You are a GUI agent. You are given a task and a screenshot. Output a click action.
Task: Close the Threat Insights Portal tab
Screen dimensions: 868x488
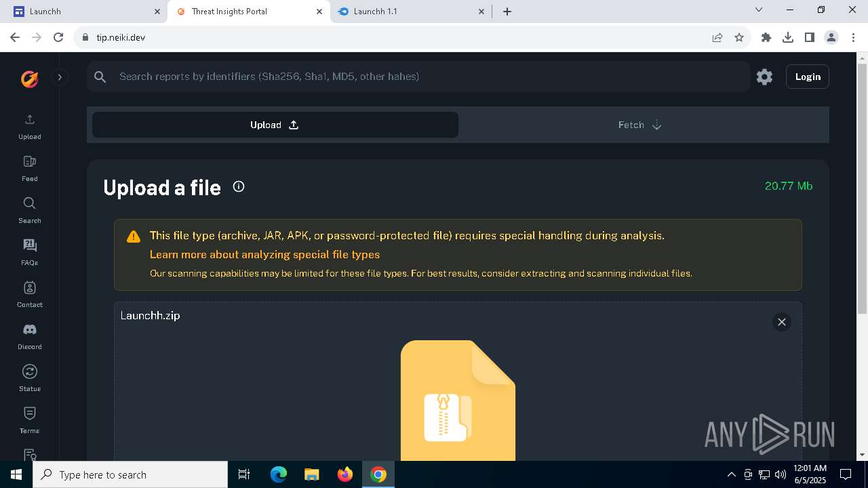click(319, 12)
